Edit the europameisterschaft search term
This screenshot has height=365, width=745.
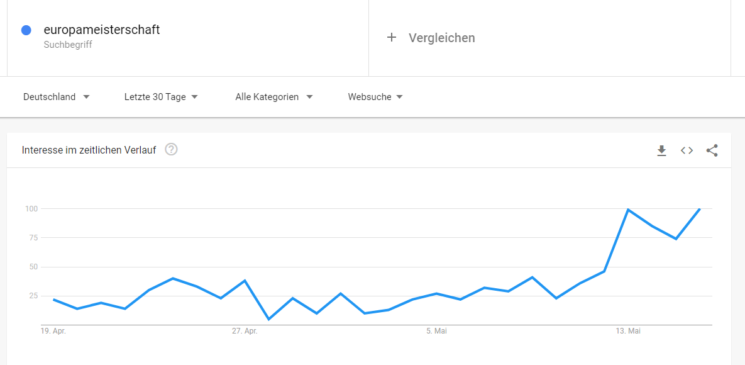pos(102,29)
